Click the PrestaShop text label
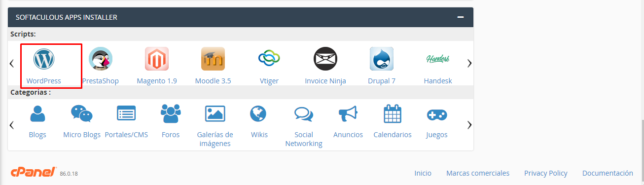 [x=101, y=81]
